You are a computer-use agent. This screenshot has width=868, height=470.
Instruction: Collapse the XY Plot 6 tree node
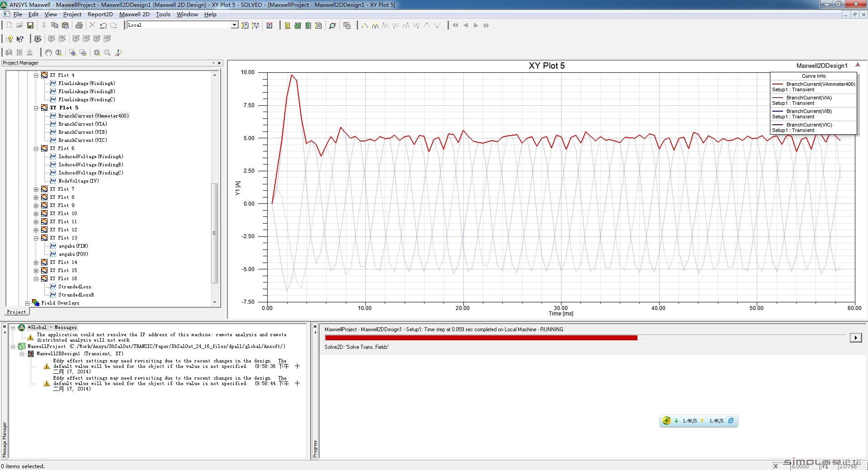coord(36,149)
